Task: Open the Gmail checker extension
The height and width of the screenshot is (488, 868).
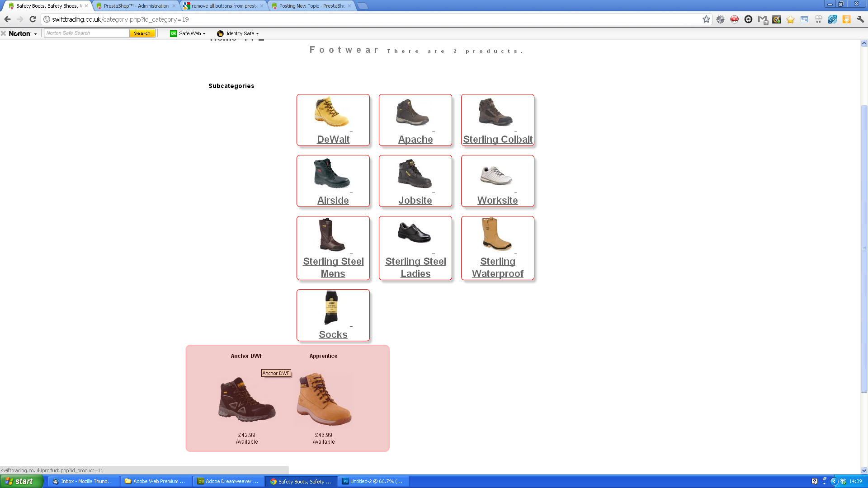Action: pyautogui.click(x=763, y=19)
